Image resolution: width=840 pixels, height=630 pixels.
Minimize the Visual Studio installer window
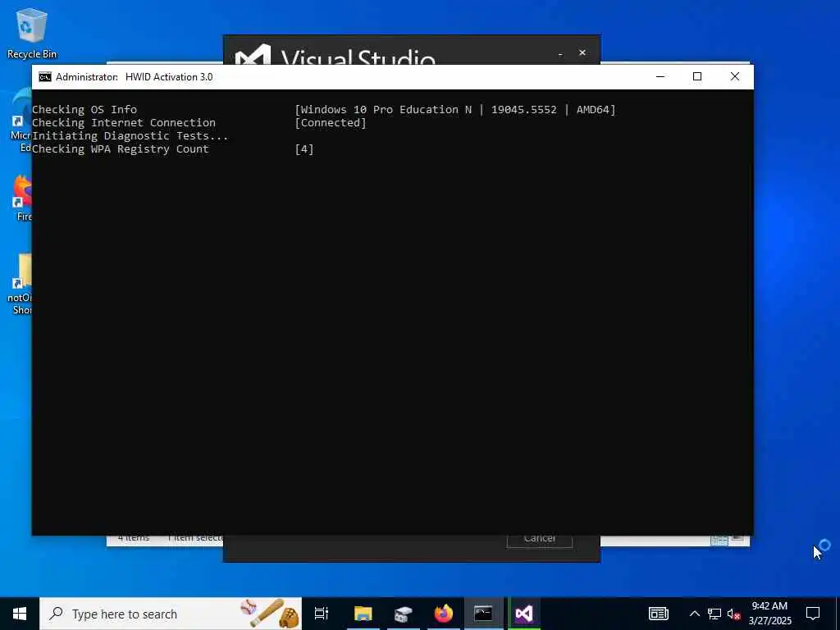click(560, 53)
